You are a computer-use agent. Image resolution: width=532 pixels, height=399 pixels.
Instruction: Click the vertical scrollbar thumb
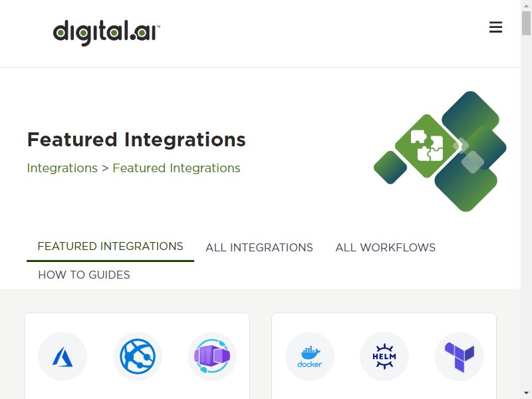coord(526,23)
